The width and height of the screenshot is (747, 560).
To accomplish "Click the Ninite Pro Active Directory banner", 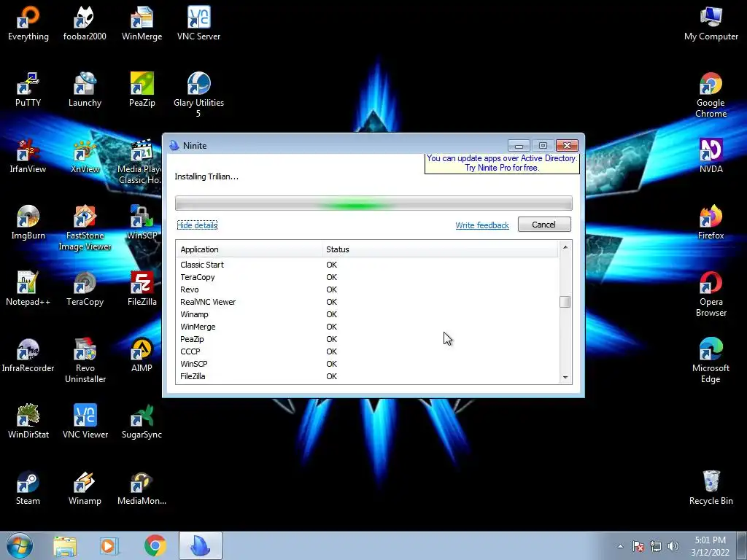I will (x=502, y=163).
